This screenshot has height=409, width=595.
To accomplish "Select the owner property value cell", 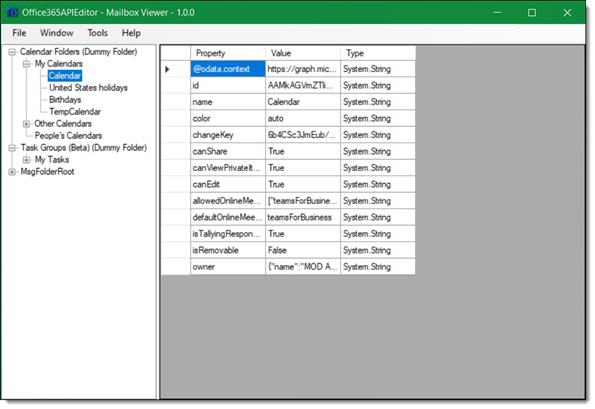I will pos(303,267).
